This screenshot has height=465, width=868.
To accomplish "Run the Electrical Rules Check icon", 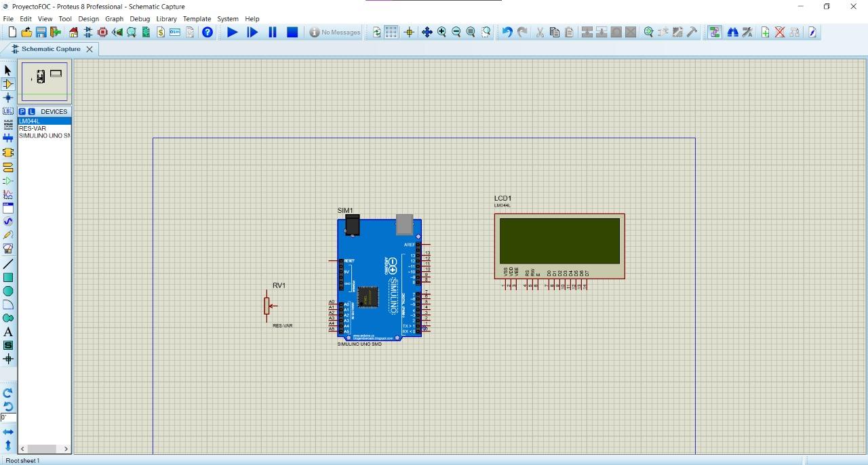I will [812, 32].
